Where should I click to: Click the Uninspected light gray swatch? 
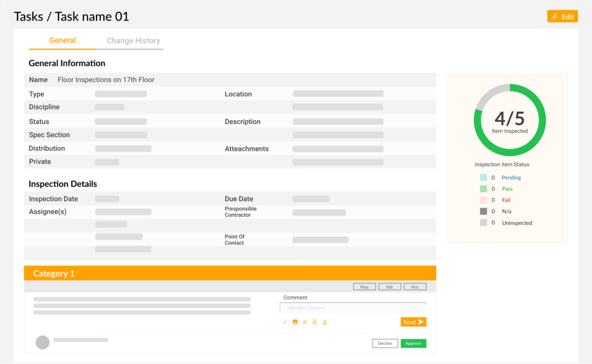(x=484, y=223)
